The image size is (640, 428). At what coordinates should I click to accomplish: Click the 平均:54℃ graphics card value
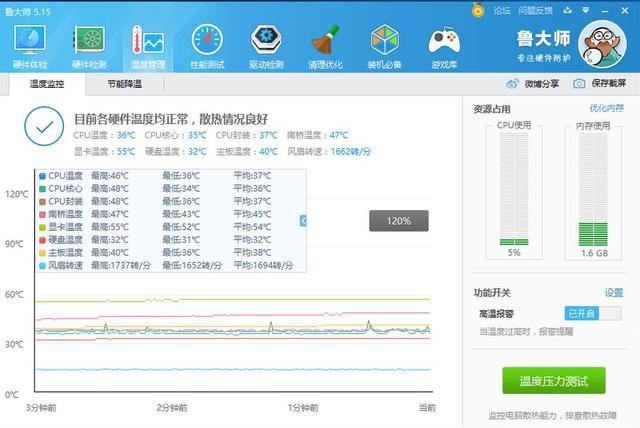pos(252,227)
